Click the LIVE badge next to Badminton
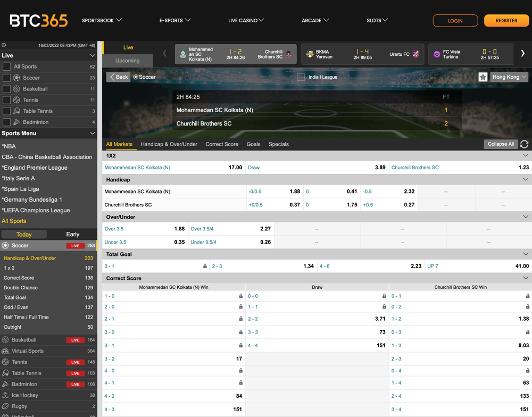This screenshot has height=417, width=532. (76, 385)
